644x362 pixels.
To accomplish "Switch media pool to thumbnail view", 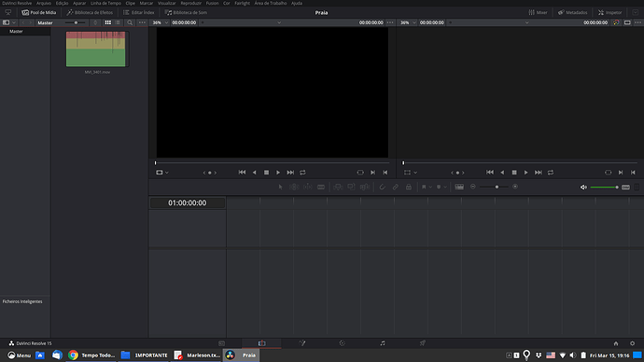I will click(x=107, y=22).
